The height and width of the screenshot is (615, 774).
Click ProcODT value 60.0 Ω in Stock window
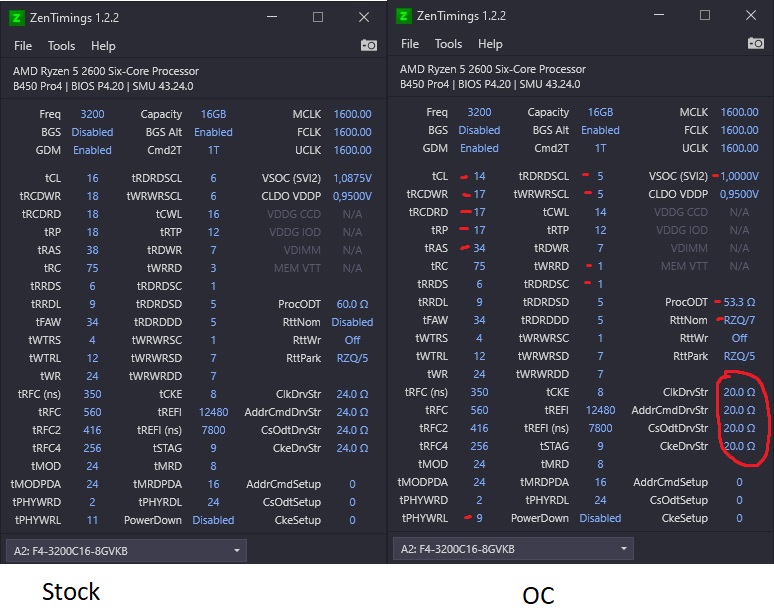coord(352,304)
